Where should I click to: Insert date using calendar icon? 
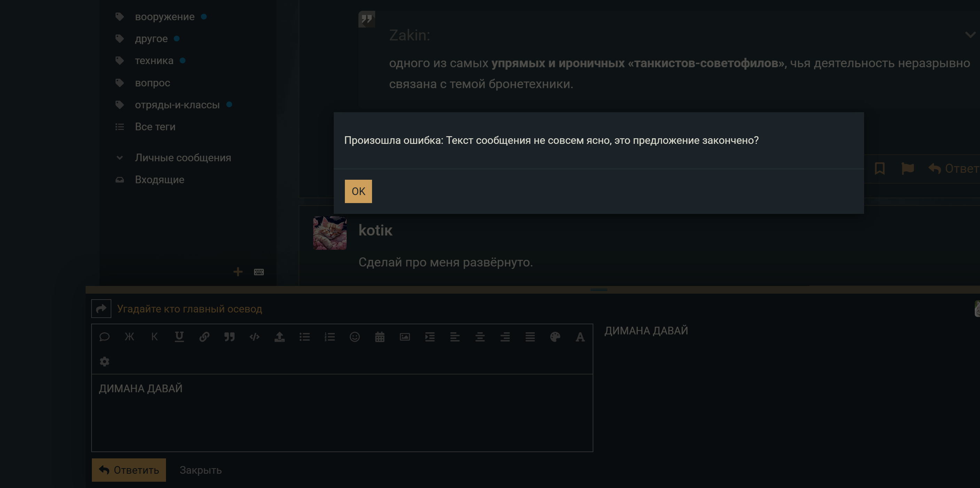click(x=380, y=337)
